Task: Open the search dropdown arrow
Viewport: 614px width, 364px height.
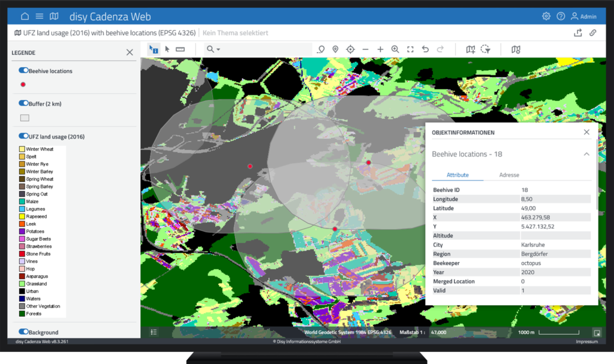Action: (x=218, y=49)
